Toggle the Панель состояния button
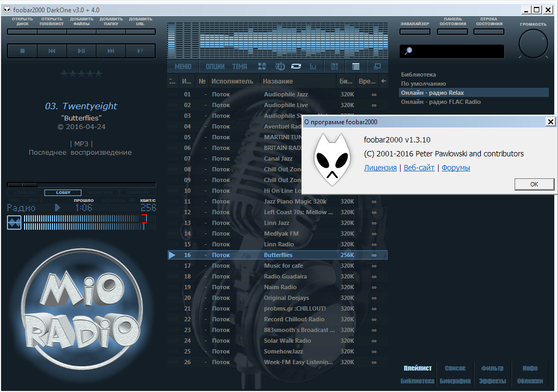This screenshot has width=558, height=392. coord(453,32)
